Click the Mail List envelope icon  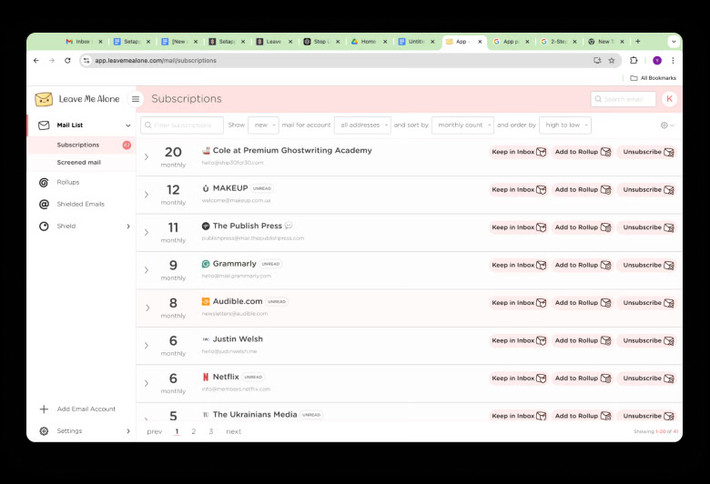tap(44, 125)
